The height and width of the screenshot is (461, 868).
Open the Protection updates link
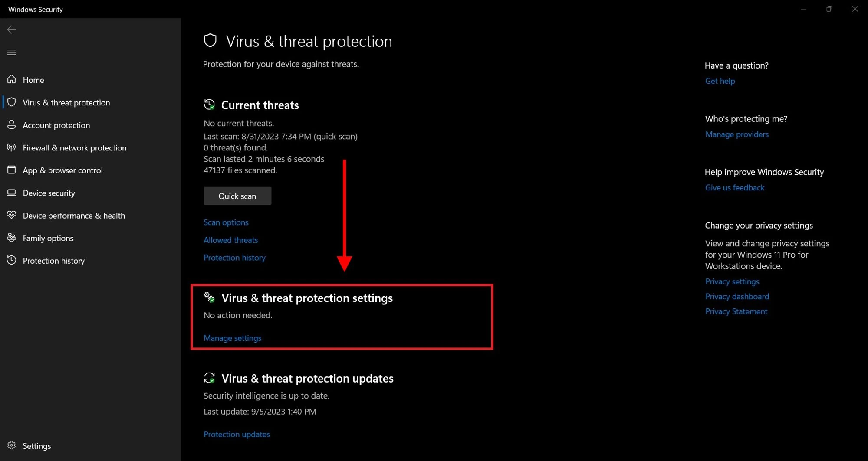click(237, 434)
